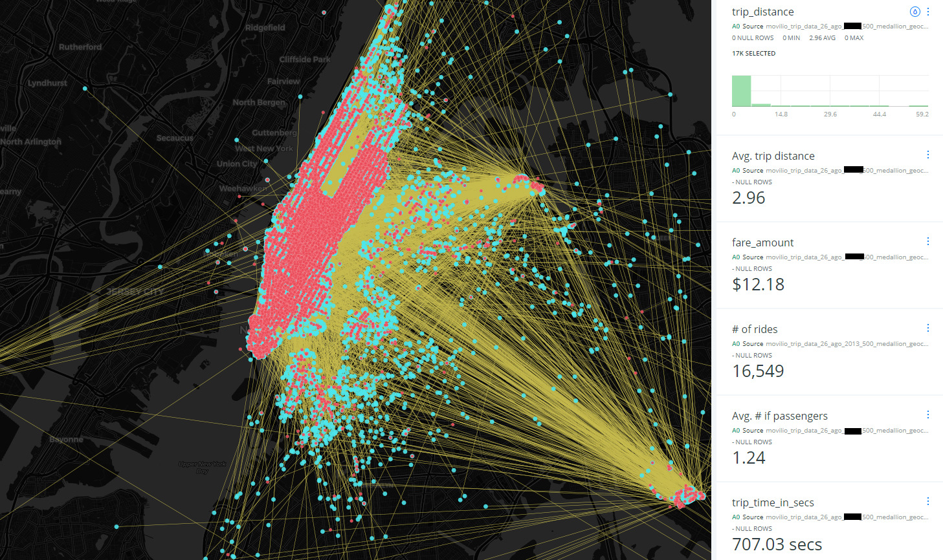Open the fare_amount widget three-dot menu
This screenshot has height=560, width=943.
(928, 241)
